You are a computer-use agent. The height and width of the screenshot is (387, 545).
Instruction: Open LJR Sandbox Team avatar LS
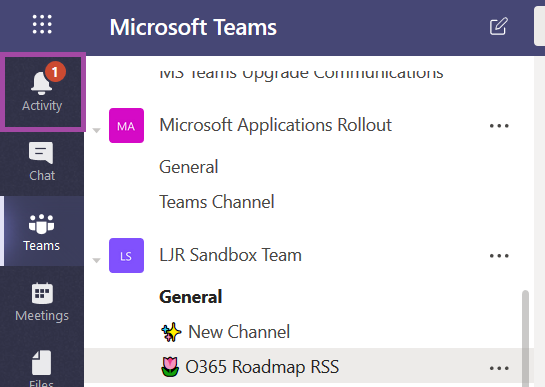127,256
